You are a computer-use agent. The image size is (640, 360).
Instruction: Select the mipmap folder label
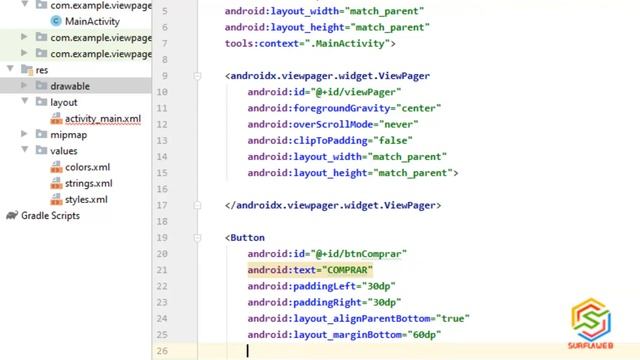pyautogui.click(x=69, y=135)
